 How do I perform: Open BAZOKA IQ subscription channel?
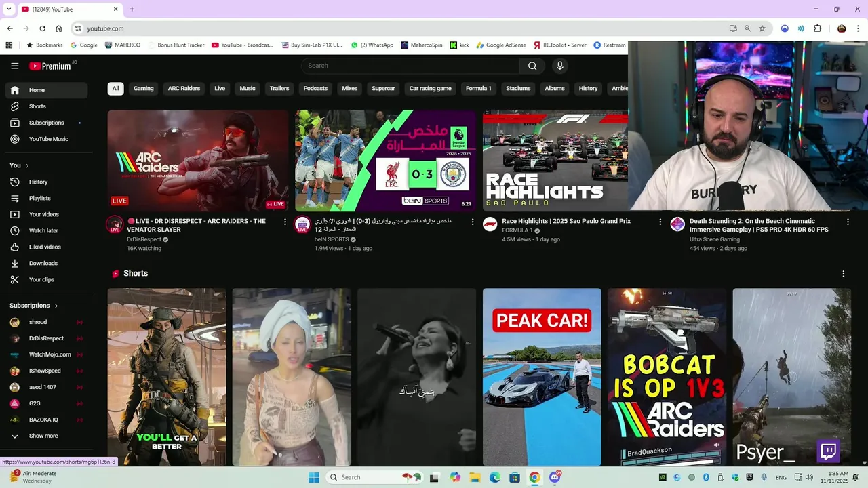[46, 420]
